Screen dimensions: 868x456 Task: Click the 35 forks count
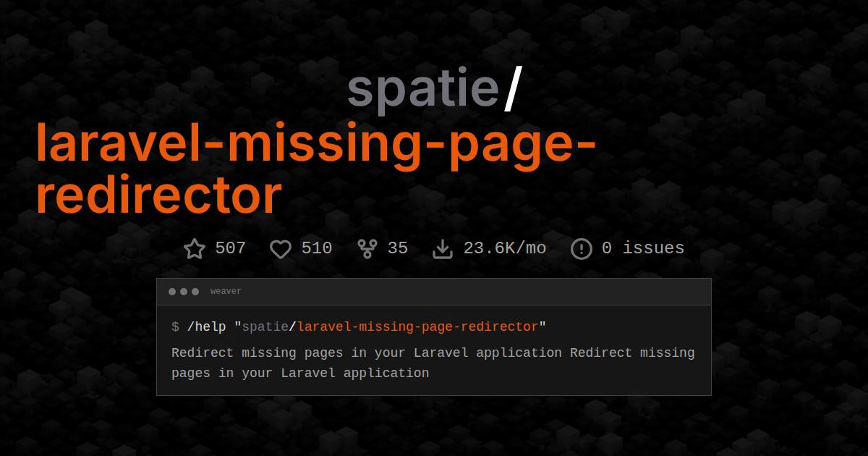[398, 248]
